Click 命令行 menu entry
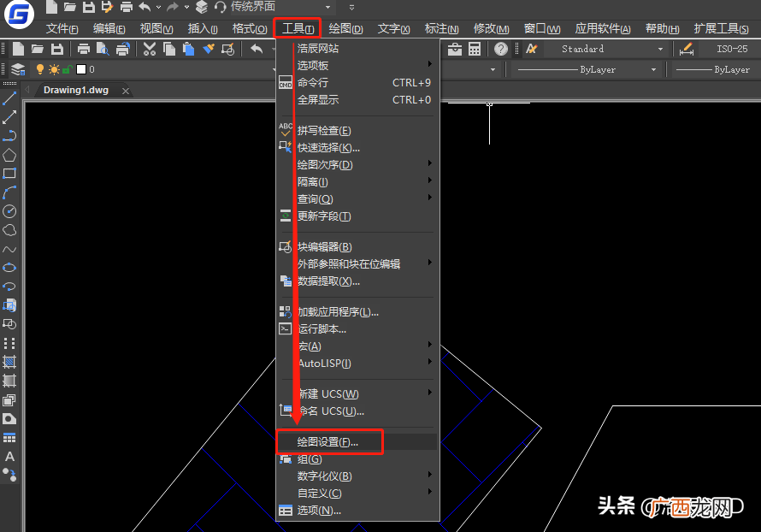The width and height of the screenshot is (761, 532). point(357,82)
